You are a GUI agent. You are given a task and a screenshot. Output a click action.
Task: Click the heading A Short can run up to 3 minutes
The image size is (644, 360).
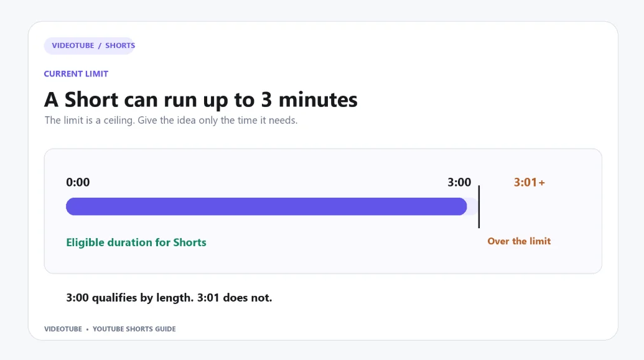pos(201,99)
